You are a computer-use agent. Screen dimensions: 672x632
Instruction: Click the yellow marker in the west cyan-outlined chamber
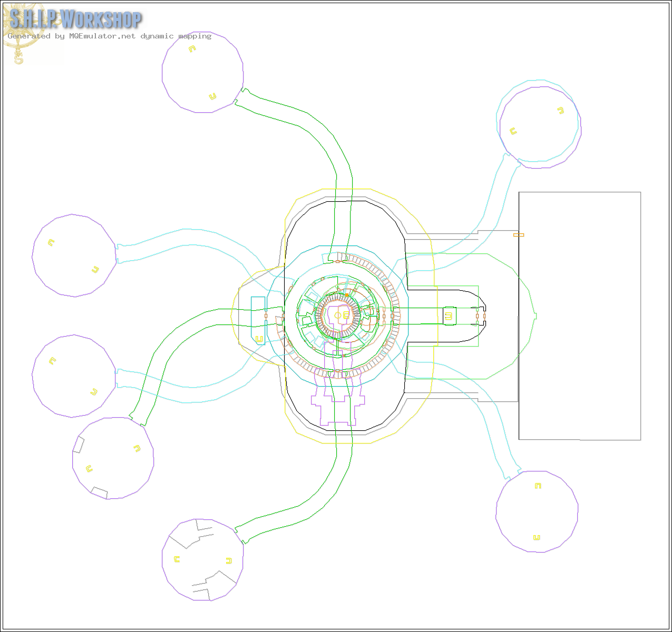click(x=259, y=339)
